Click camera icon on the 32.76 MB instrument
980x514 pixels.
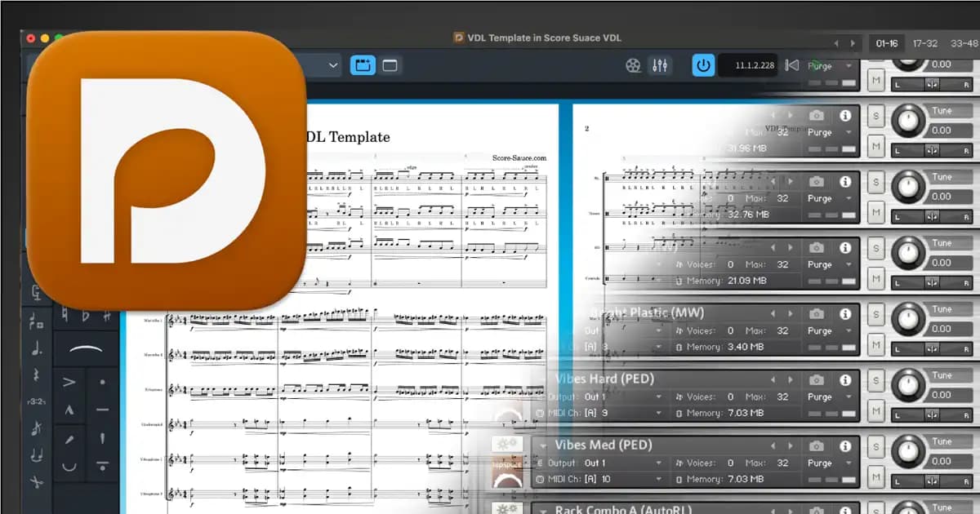coord(816,181)
